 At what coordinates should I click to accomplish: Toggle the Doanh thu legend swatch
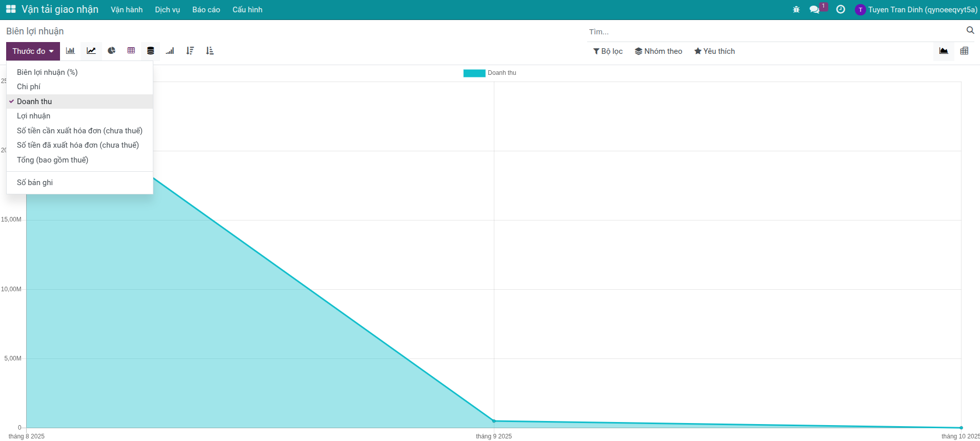474,73
